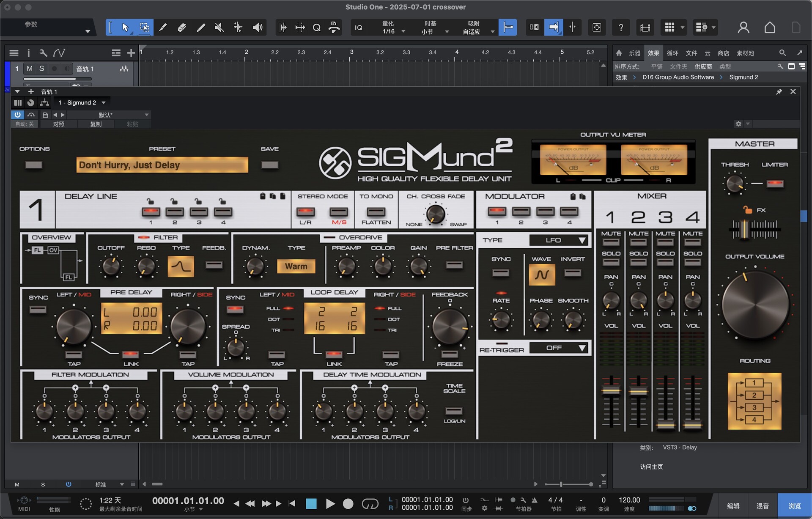Toggle Loop Delay SYNC switch

pyautogui.click(x=235, y=310)
